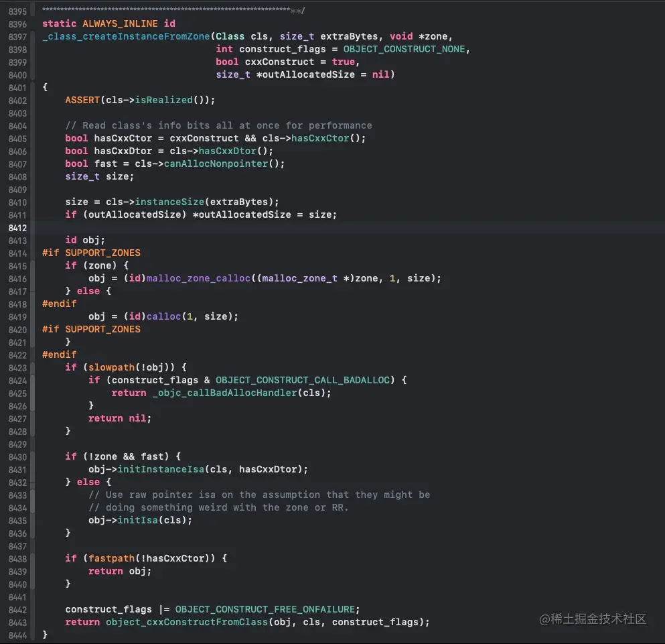Click the cxxConstruct parameter on line 8399
The width and height of the screenshot is (665, 644).
click(x=279, y=62)
